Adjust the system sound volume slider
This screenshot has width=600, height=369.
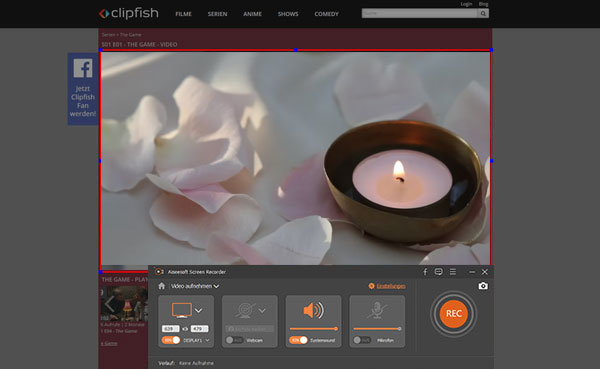313,329
